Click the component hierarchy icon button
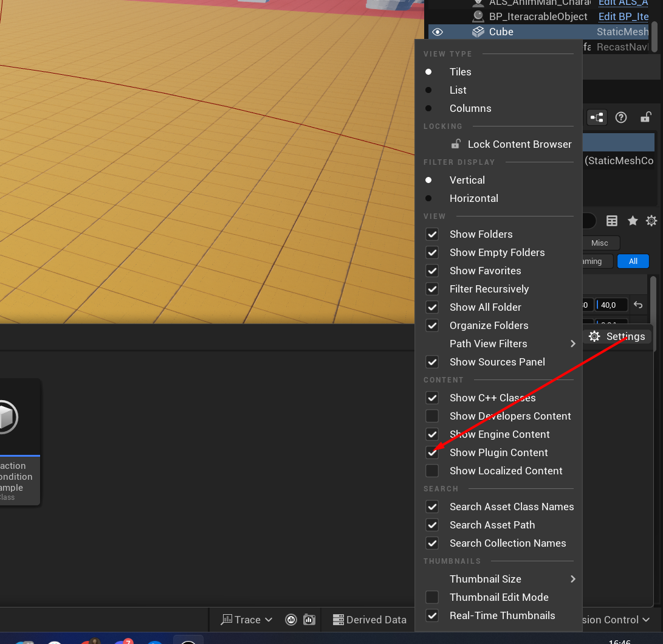The image size is (663, 644). [x=597, y=117]
